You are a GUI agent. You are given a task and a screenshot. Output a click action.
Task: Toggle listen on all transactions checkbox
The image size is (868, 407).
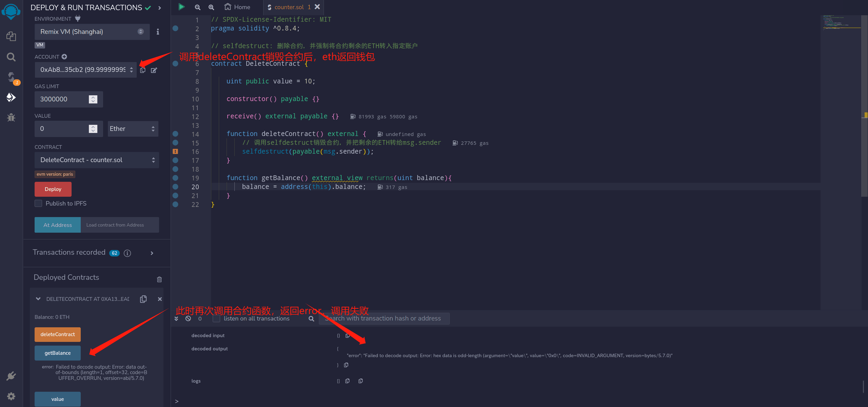click(216, 318)
